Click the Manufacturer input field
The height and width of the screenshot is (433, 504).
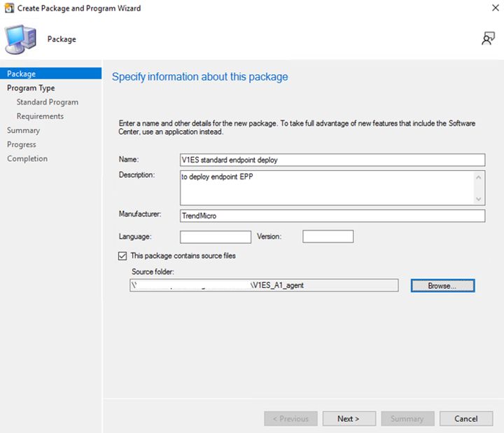[x=332, y=216]
